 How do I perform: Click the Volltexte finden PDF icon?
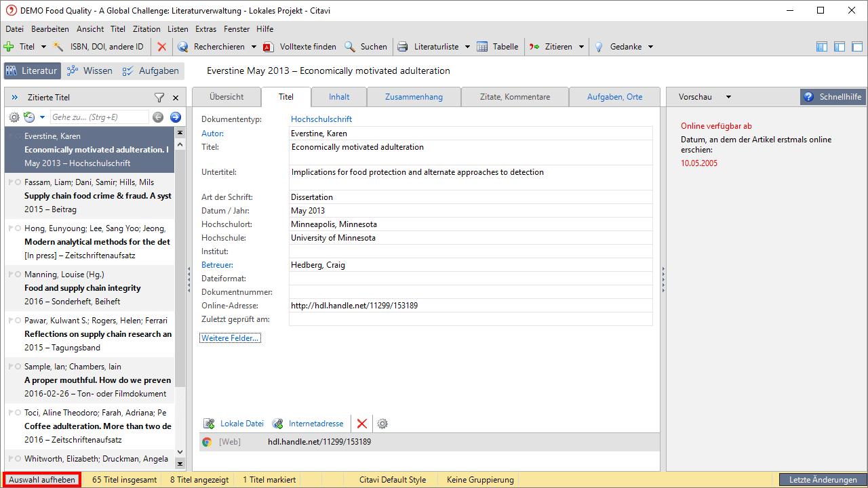[269, 47]
